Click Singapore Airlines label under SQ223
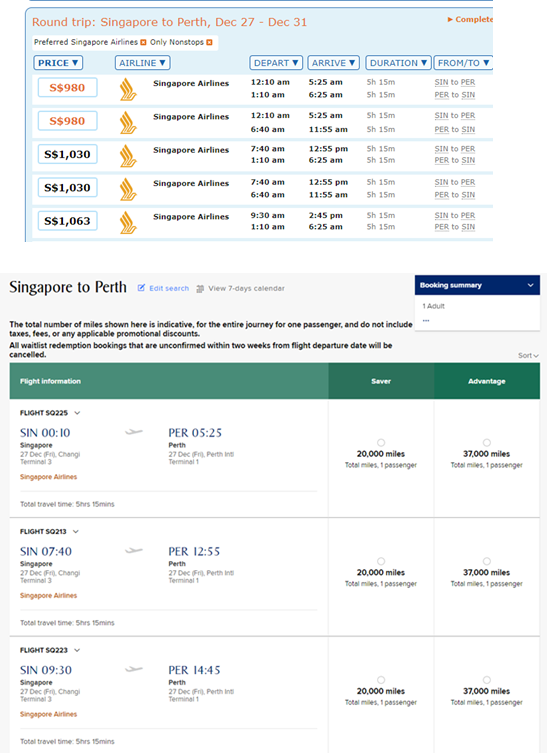 point(49,714)
